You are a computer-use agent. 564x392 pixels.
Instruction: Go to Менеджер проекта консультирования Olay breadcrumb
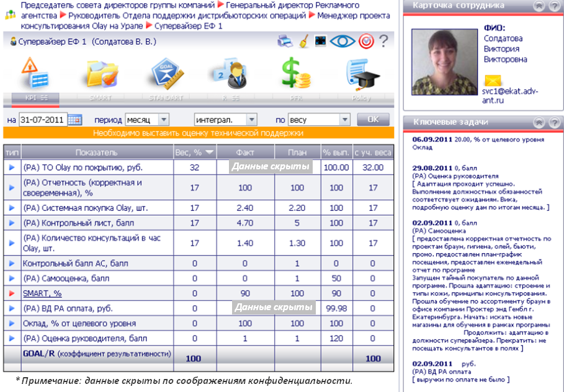click(x=205, y=21)
